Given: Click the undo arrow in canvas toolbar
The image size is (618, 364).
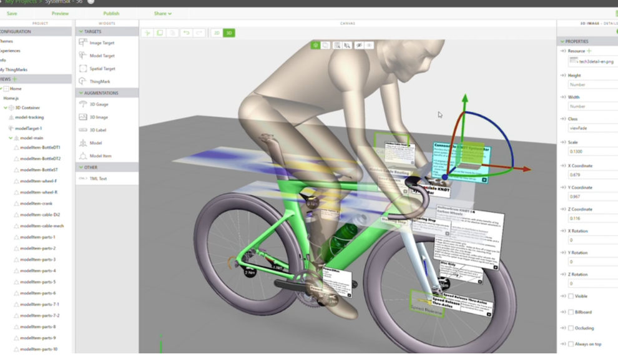Looking at the screenshot, I should click(186, 32).
